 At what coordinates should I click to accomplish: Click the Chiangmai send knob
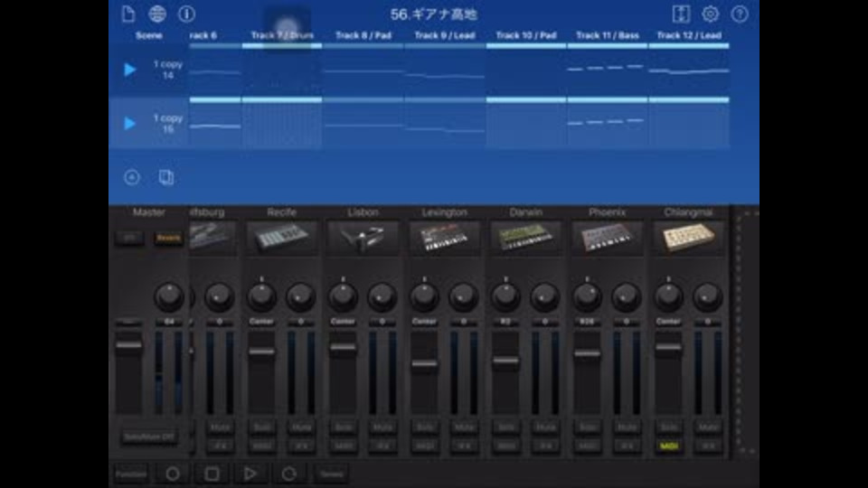click(707, 297)
